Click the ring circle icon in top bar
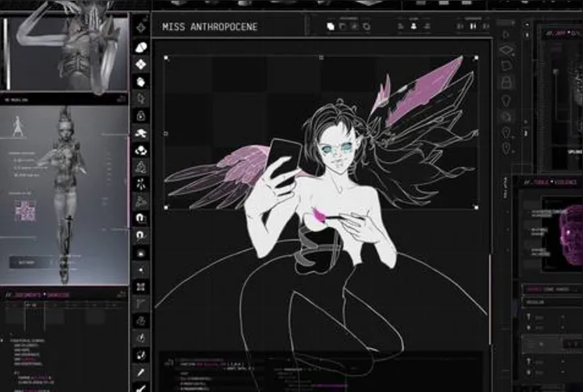This screenshot has width=583, height=392. pos(366,27)
